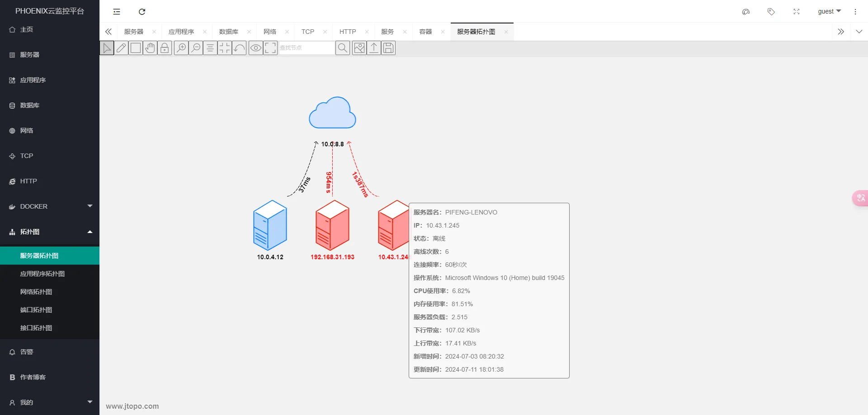
Task: Open 端口拓扑图 in sidebar
Action: tap(50, 310)
